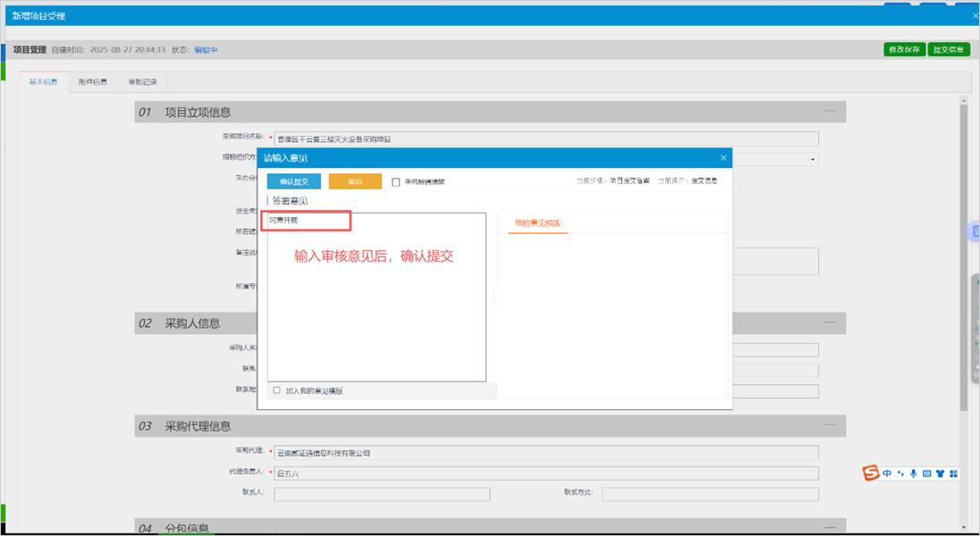Collapse the 03 采购代理信息 section
Viewport: 980px width, 536px height.
click(830, 426)
